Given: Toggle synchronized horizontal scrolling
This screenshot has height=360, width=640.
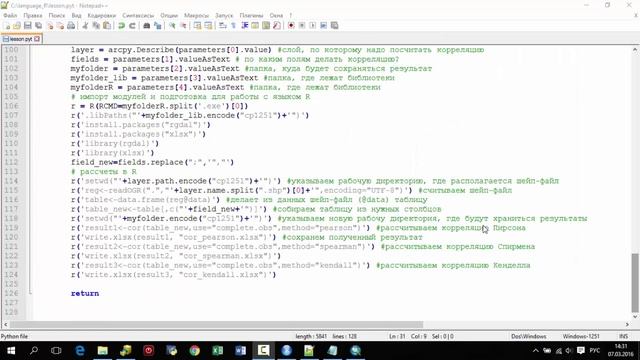Looking at the screenshot, I should [208, 26].
